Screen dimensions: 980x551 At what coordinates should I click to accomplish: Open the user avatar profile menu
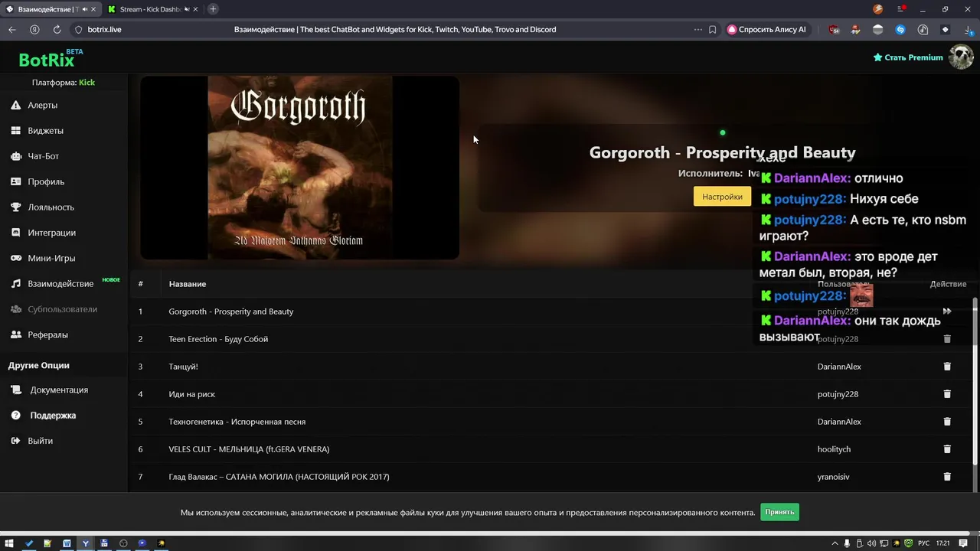(961, 57)
